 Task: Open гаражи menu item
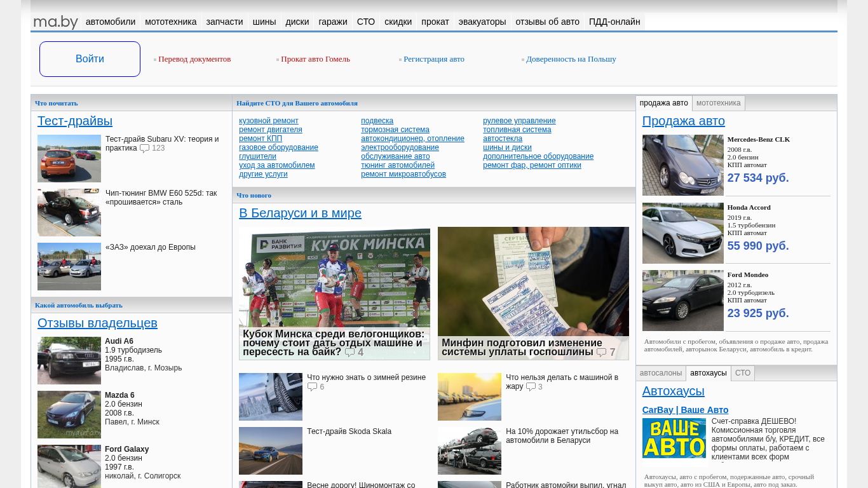pos(333,22)
